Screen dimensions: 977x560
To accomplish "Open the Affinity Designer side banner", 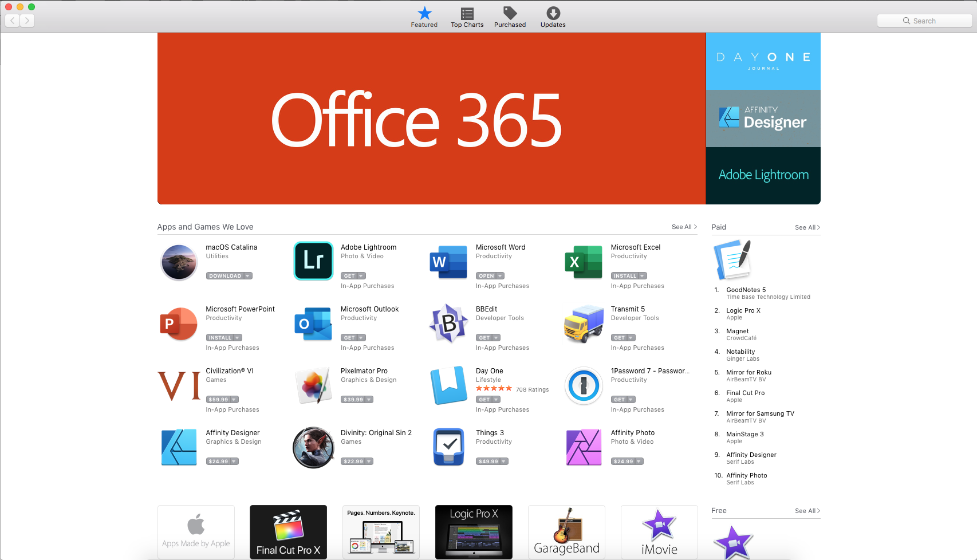I will pyautogui.click(x=763, y=119).
